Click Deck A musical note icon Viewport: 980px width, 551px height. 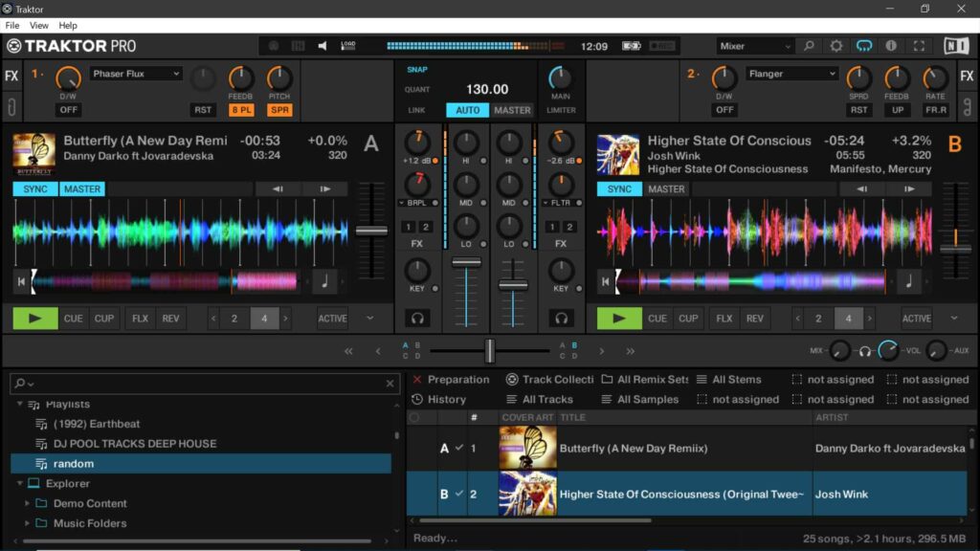coord(324,281)
